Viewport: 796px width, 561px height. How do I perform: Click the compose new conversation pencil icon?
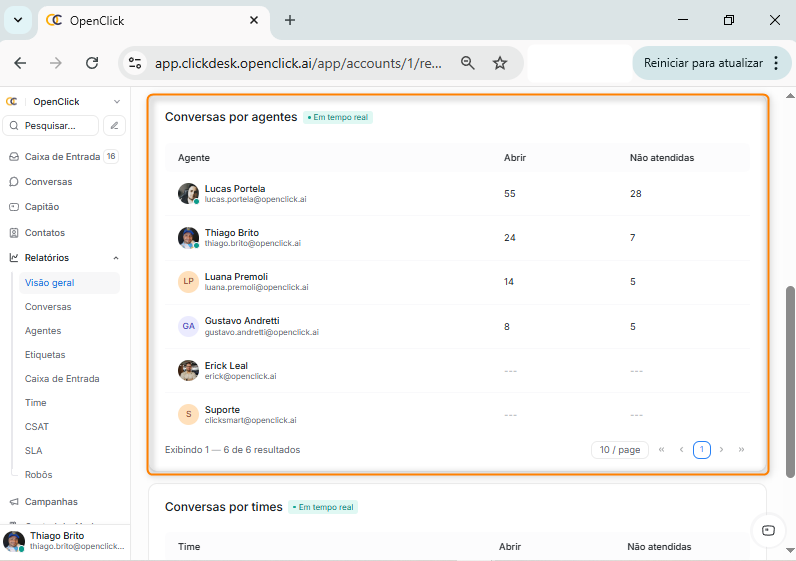(x=115, y=126)
